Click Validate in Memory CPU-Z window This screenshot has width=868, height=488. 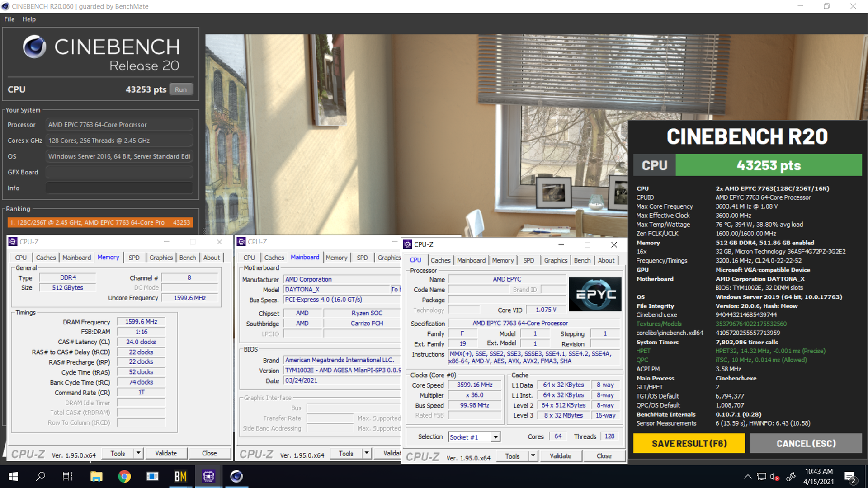[166, 453]
